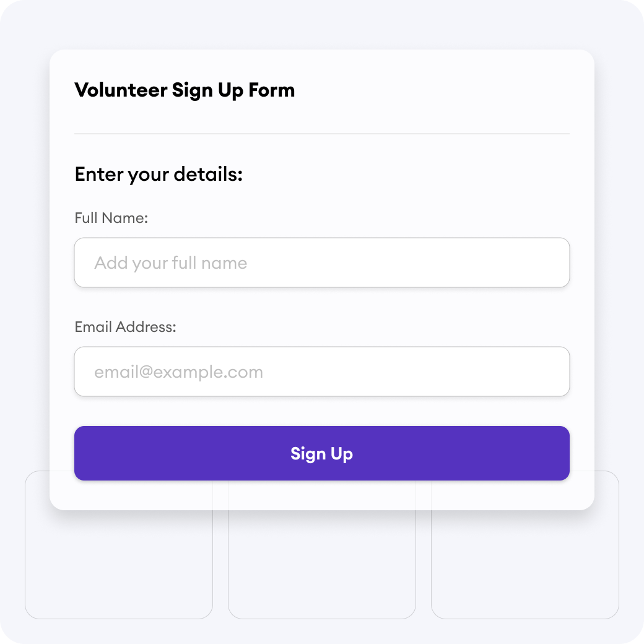This screenshot has height=644, width=644.
Task: Click the word 'Volunteer' in the title
Action: click(121, 90)
